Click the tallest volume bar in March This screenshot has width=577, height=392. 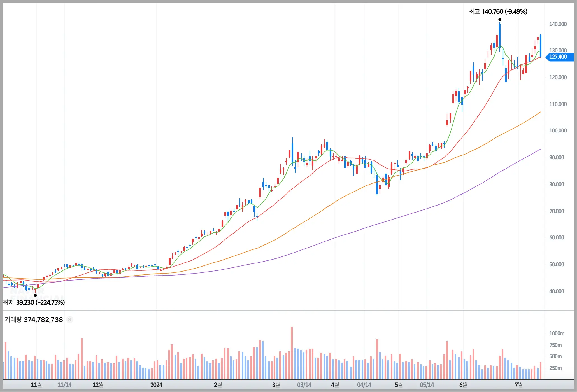click(292, 353)
